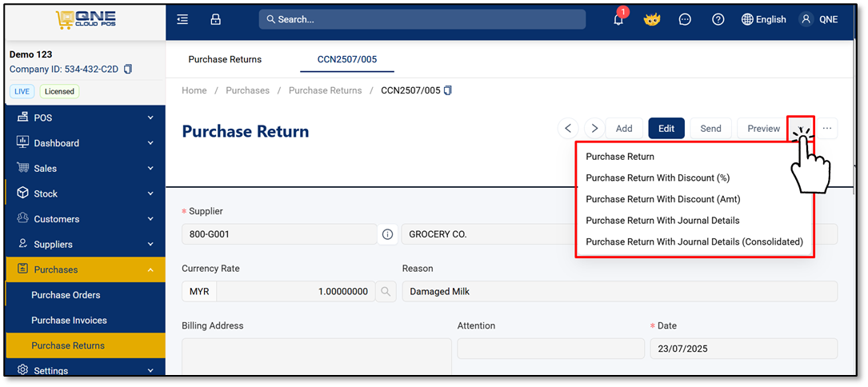Click the currency rate value 1.00000000
The height and width of the screenshot is (387, 868).
[296, 291]
